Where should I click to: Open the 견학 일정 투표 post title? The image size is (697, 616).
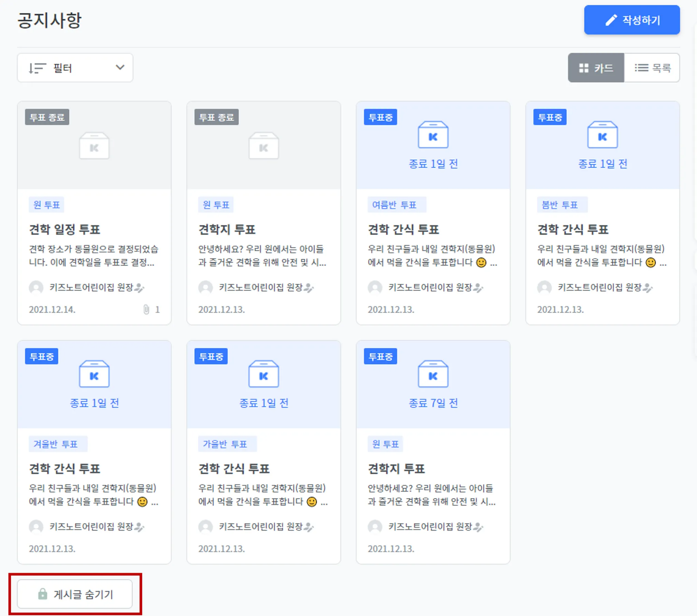click(65, 229)
